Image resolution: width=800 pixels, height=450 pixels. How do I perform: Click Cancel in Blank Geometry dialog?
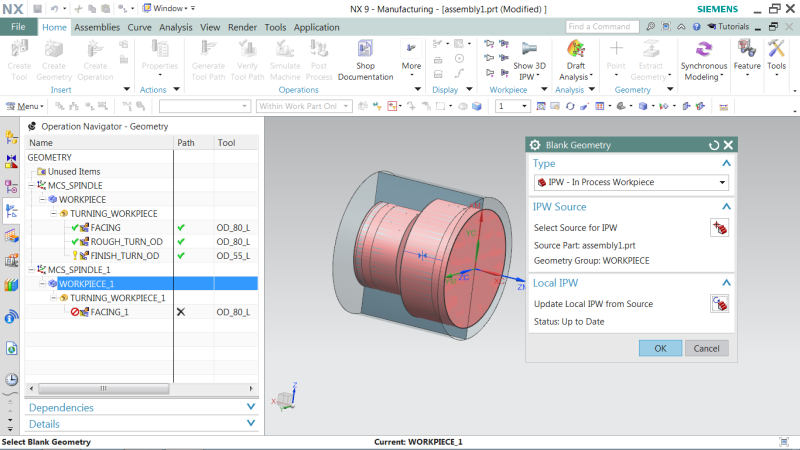tap(706, 348)
